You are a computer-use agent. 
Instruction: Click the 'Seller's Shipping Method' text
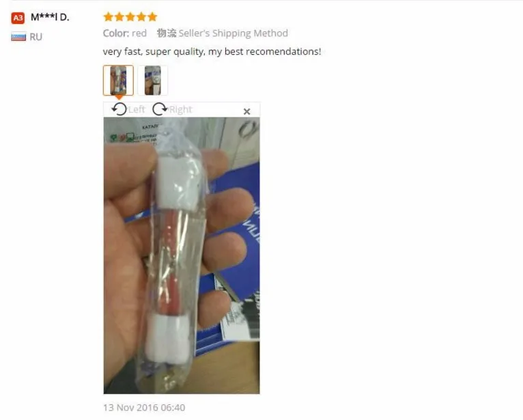[x=233, y=33]
